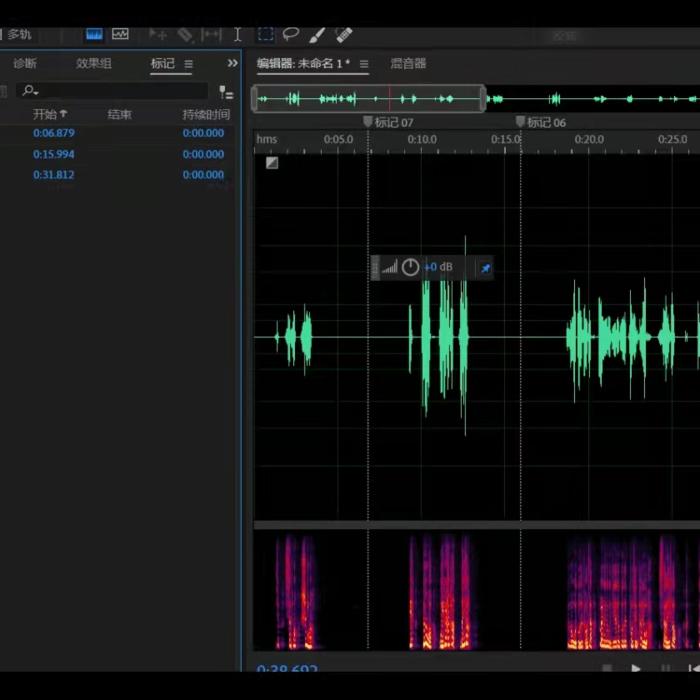Open the 编辑器 panel menu
The height and width of the screenshot is (700, 700).
click(364, 64)
